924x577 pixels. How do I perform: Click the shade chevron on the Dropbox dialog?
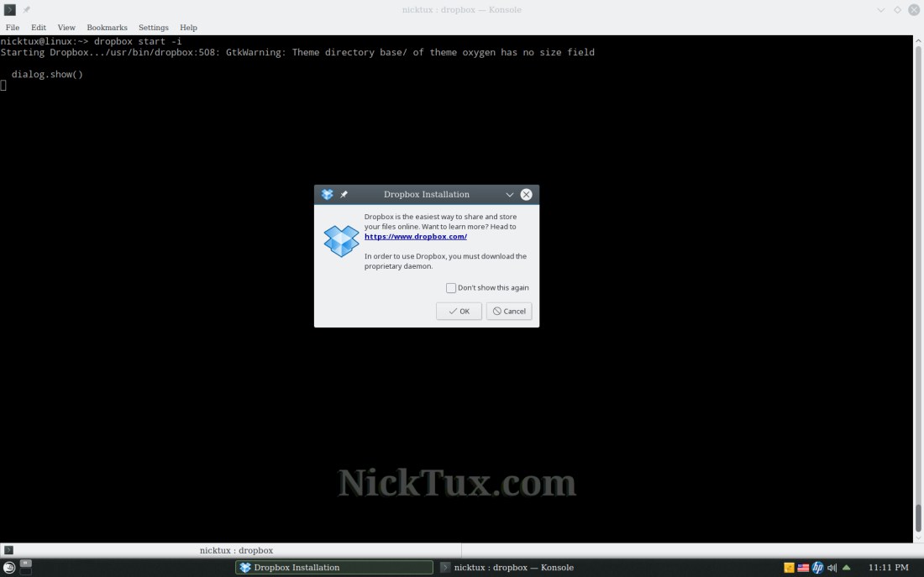point(509,194)
